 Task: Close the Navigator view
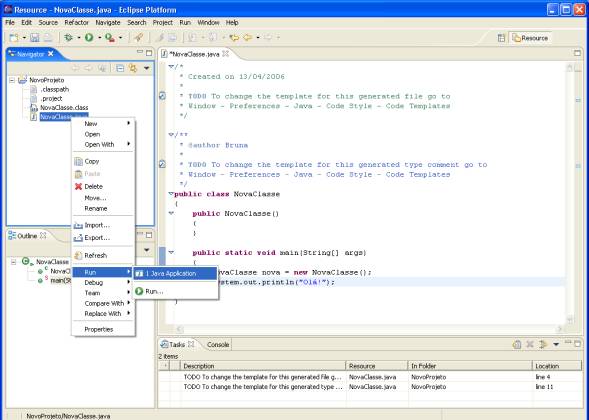(51, 54)
